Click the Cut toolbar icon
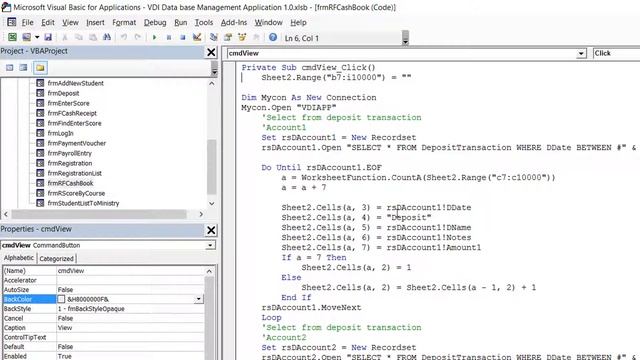Image resolution: width=640 pixels, height=360 pixels. [64, 38]
